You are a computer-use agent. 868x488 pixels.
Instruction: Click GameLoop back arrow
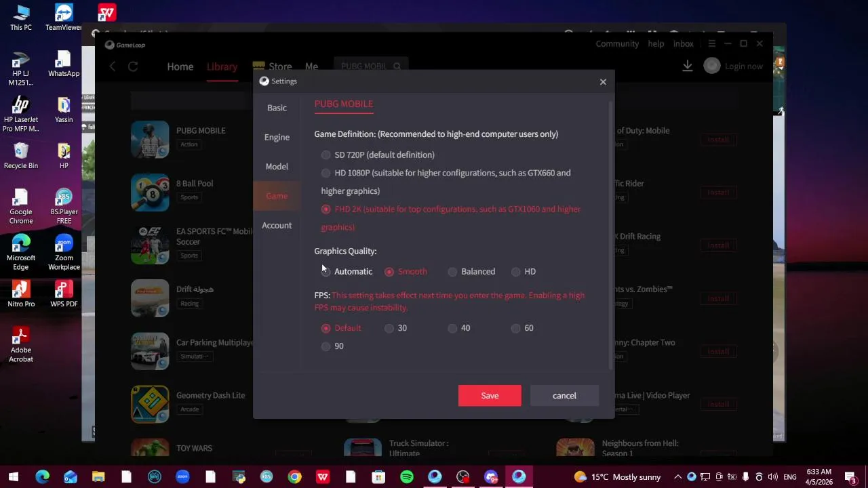(113, 66)
